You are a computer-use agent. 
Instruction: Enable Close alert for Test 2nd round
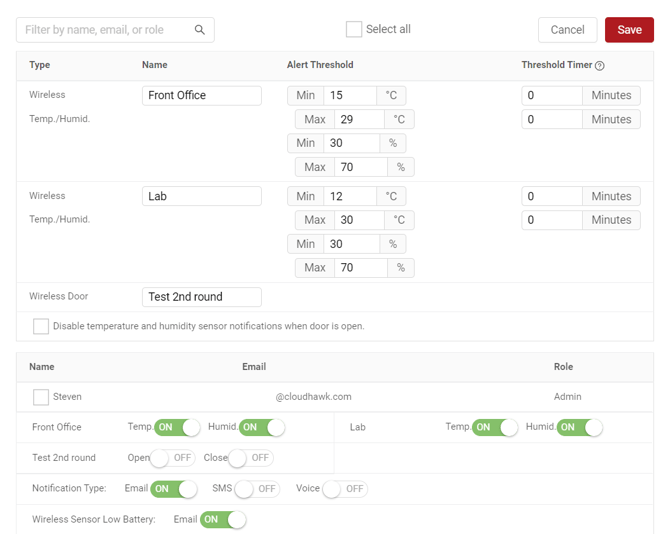click(x=250, y=458)
